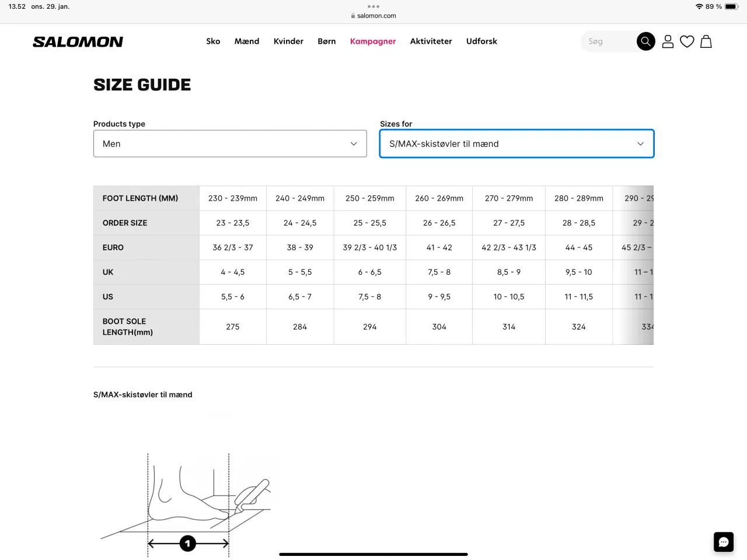Click boot sole length 324
This screenshot has width=747, height=560.
(579, 327)
